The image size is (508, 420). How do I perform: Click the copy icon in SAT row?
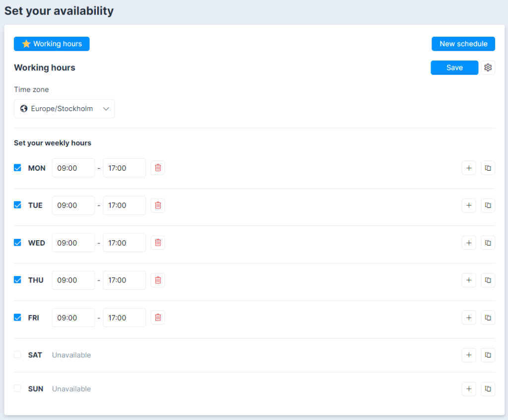point(488,355)
